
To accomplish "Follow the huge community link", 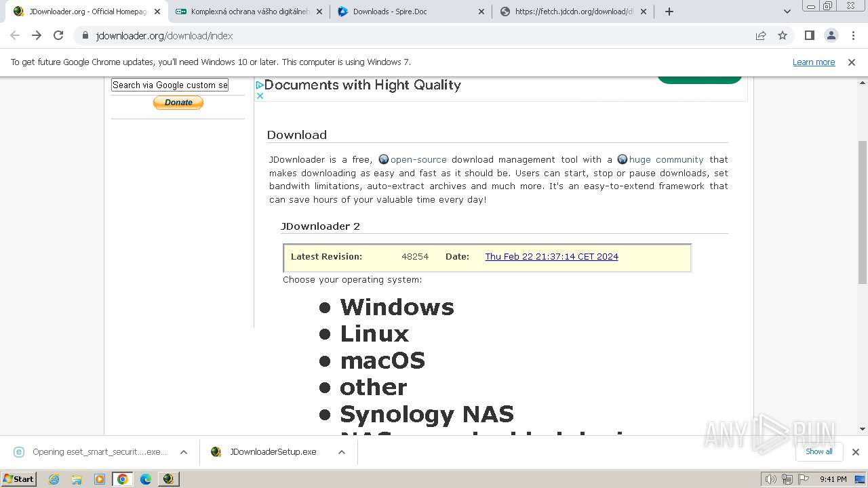I will (666, 159).
